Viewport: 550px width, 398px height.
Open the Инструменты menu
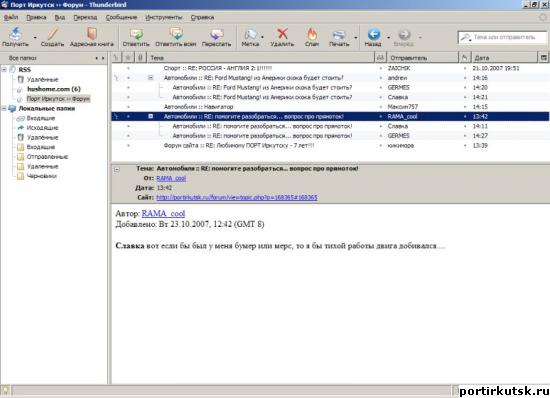pyautogui.click(x=164, y=17)
